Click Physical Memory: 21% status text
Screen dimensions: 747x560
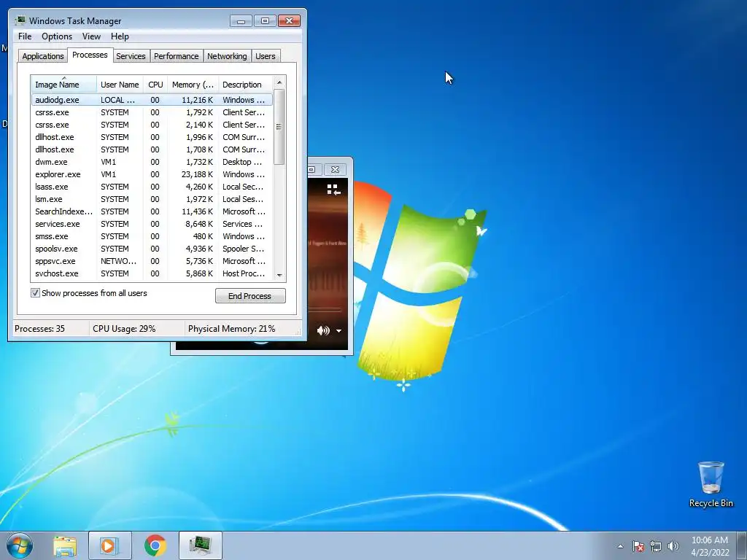coord(231,329)
